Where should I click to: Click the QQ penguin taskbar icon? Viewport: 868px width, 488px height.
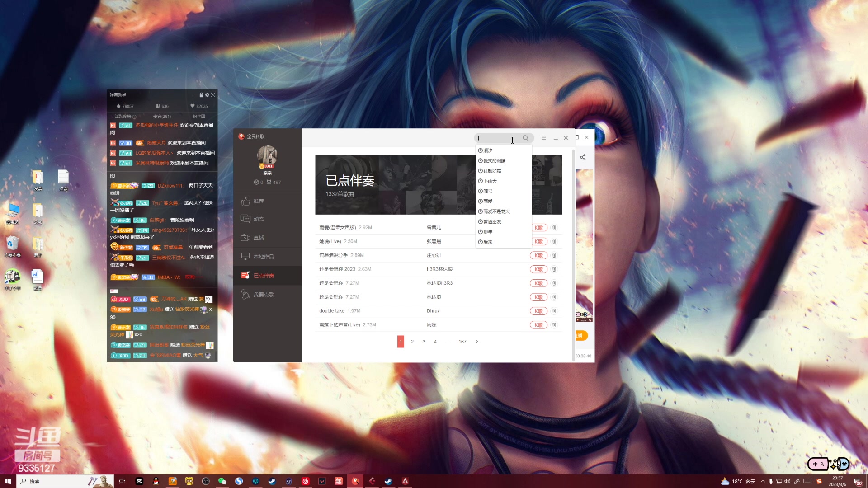(156, 481)
